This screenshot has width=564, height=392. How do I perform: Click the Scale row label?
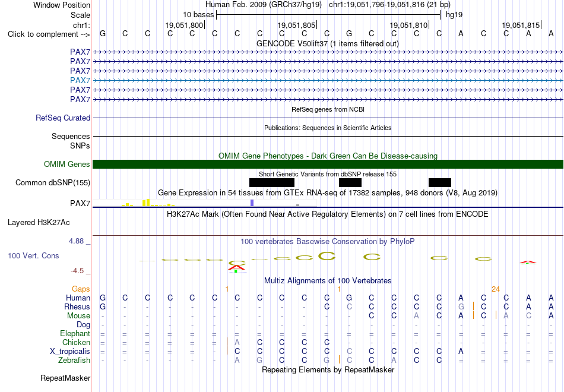tap(80, 15)
